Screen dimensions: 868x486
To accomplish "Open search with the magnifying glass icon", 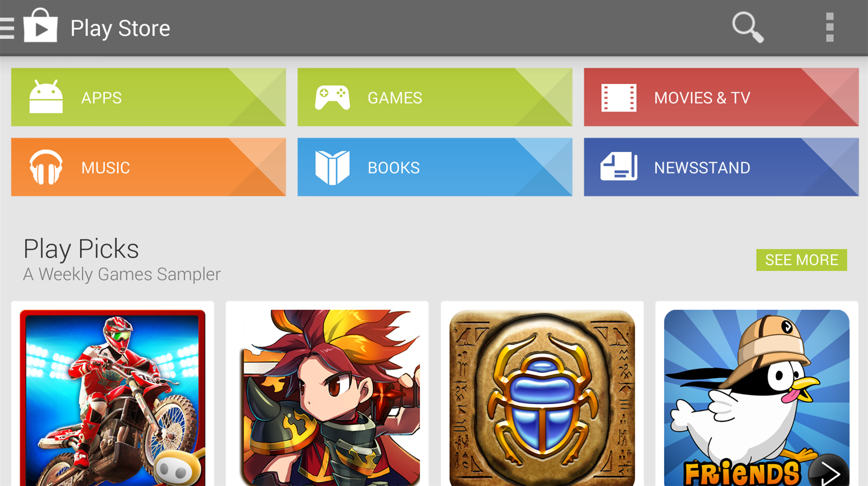I will coord(748,27).
